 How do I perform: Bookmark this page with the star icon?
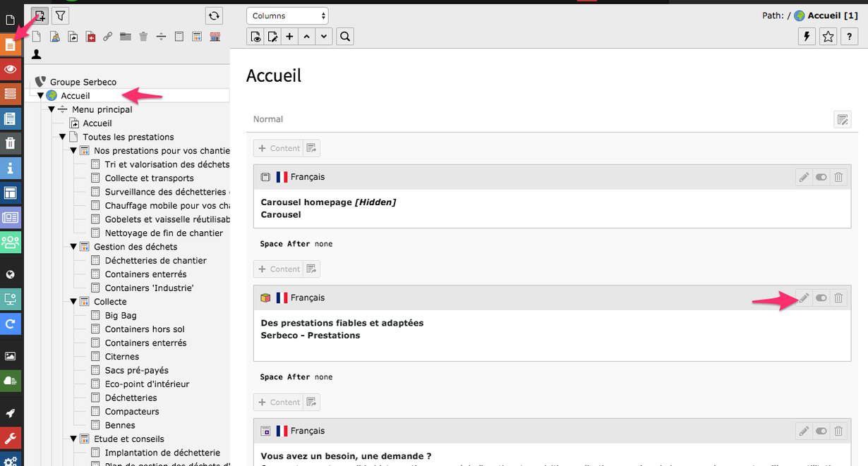point(828,37)
